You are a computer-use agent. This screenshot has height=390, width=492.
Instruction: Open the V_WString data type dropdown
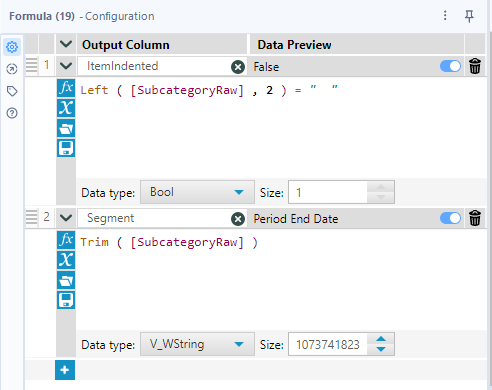pyautogui.click(x=197, y=344)
